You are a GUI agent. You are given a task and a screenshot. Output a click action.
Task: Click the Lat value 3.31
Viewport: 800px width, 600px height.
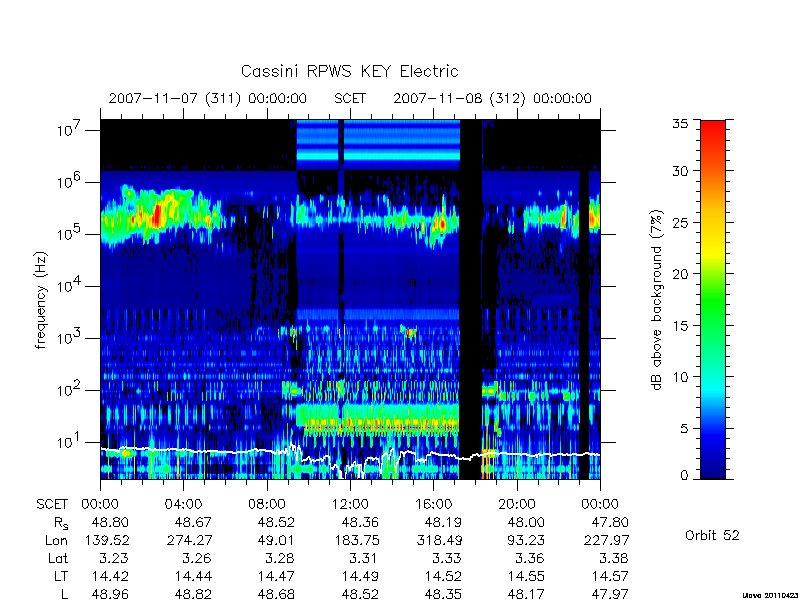click(x=365, y=559)
